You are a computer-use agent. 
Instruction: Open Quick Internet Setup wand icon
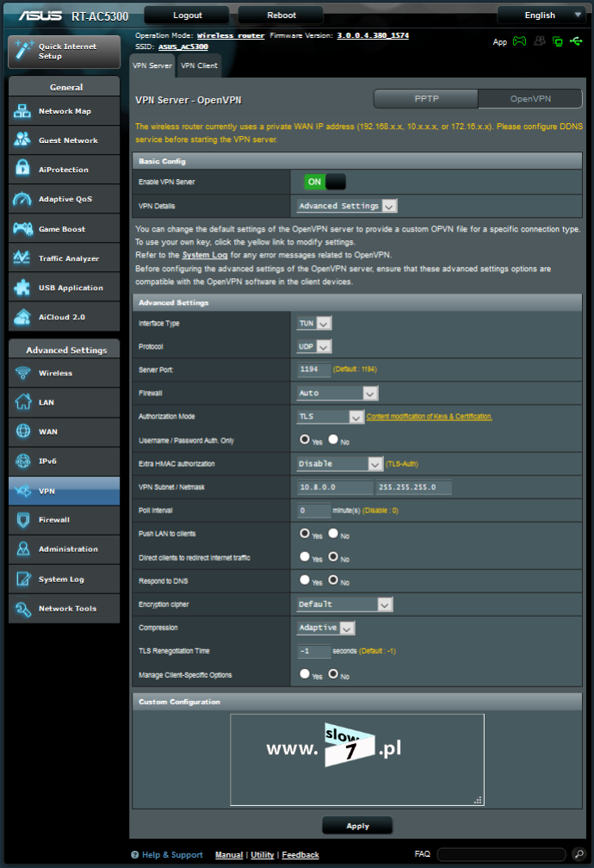point(24,50)
